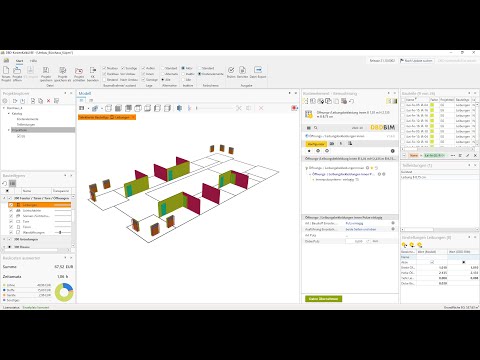Screen dimensions: 480x360
Task: Click the Projekt speichern ribbon icon
Action: coord(46,70)
